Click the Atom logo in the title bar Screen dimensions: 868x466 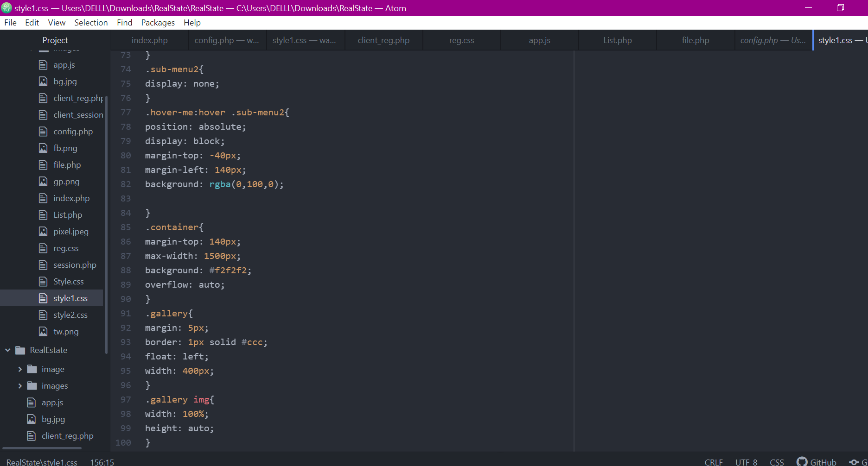6,8
